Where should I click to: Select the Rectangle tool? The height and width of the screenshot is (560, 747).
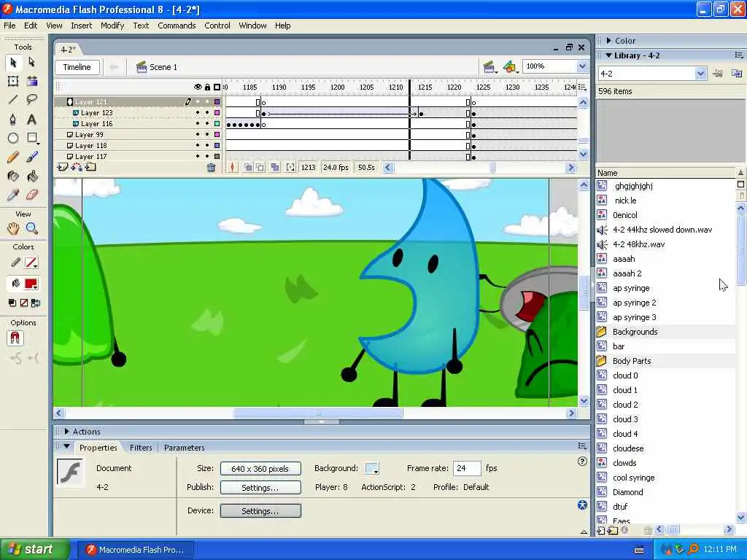point(31,138)
